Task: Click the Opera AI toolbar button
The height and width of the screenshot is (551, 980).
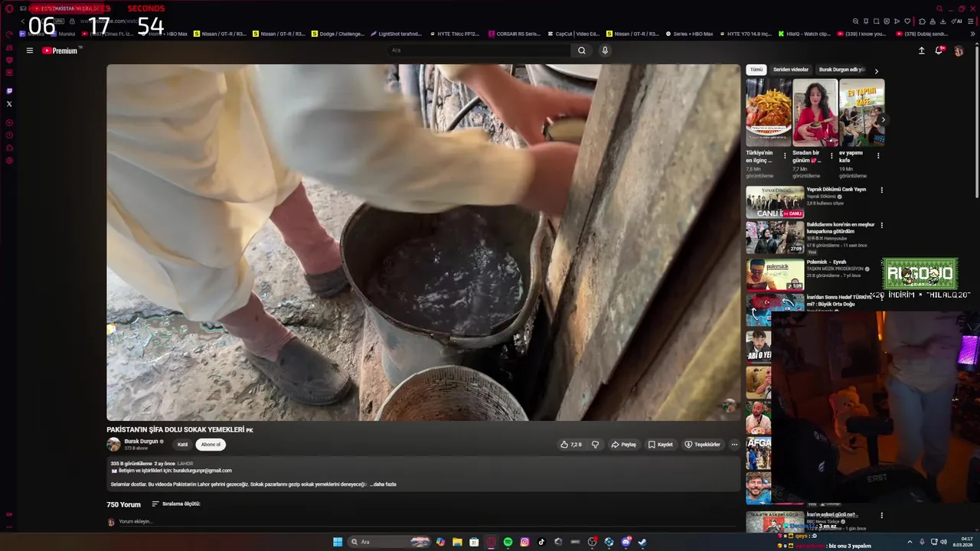Action: click(958, 21)
